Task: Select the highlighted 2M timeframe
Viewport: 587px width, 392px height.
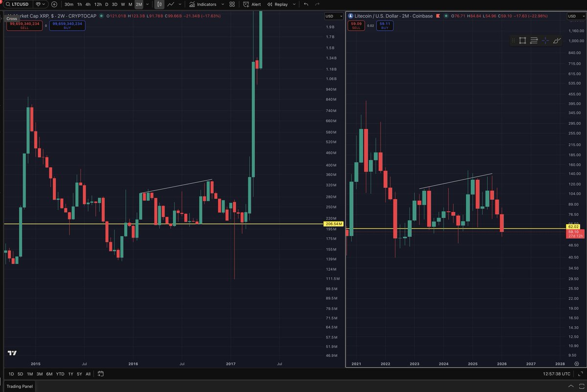Action: 139,4
